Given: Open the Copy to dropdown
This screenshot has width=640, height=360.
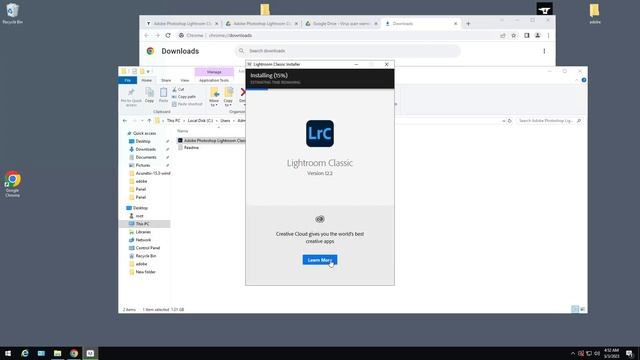Looking at the screenshot, I should point(228,97).
